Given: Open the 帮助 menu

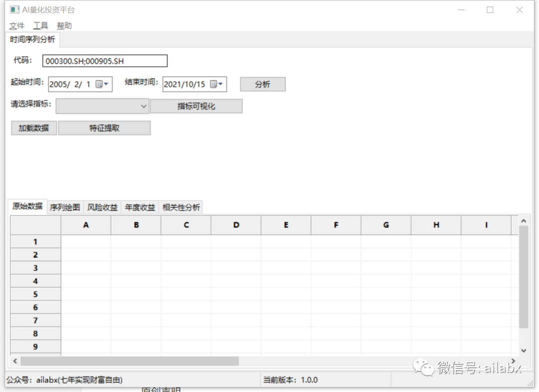Looking at the screenshot, I should (x=64, y=26).
